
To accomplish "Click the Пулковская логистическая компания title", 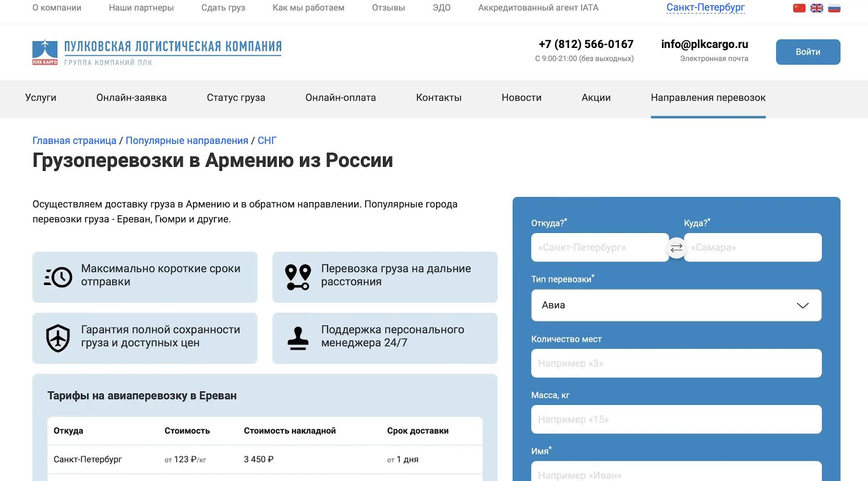I will [173, 47].
